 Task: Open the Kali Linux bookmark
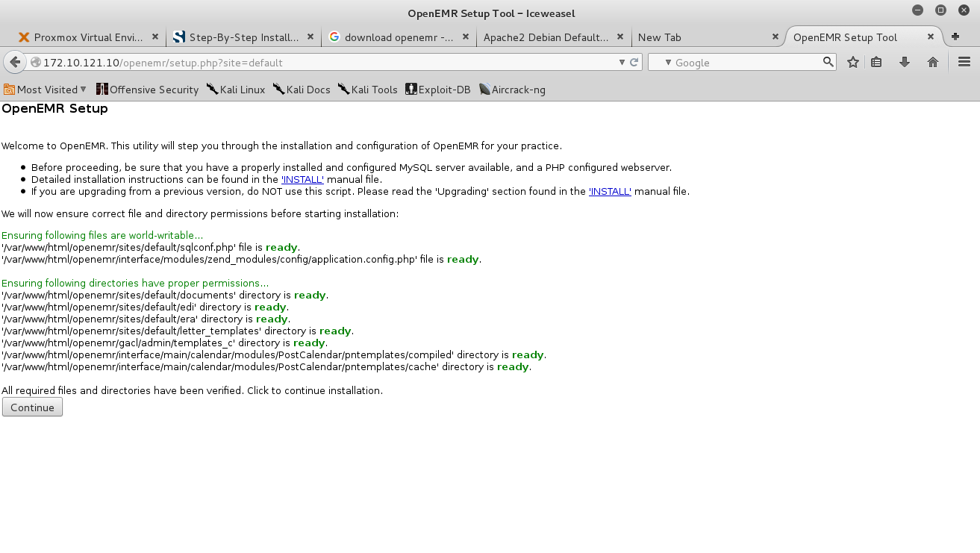tap(236, 90)
